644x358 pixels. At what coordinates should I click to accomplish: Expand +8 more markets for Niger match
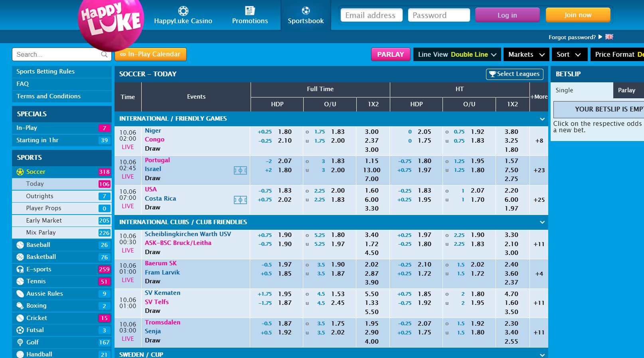click(539, 141)
